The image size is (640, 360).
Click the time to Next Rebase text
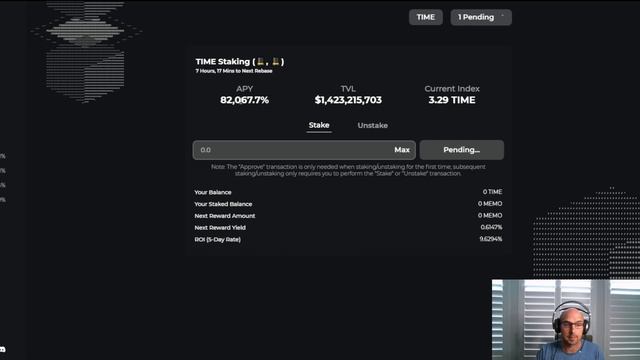point(234,71)
